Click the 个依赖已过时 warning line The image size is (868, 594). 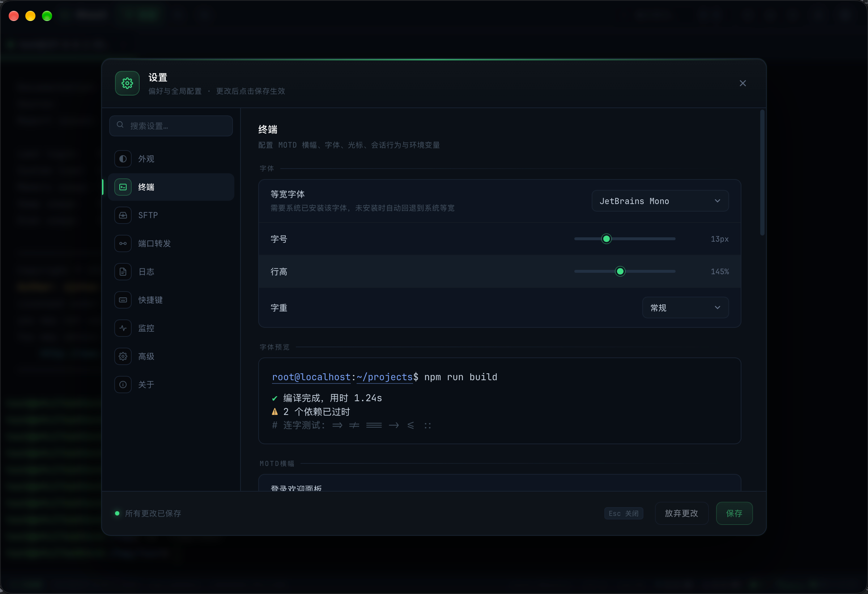(x=311, y=412)
